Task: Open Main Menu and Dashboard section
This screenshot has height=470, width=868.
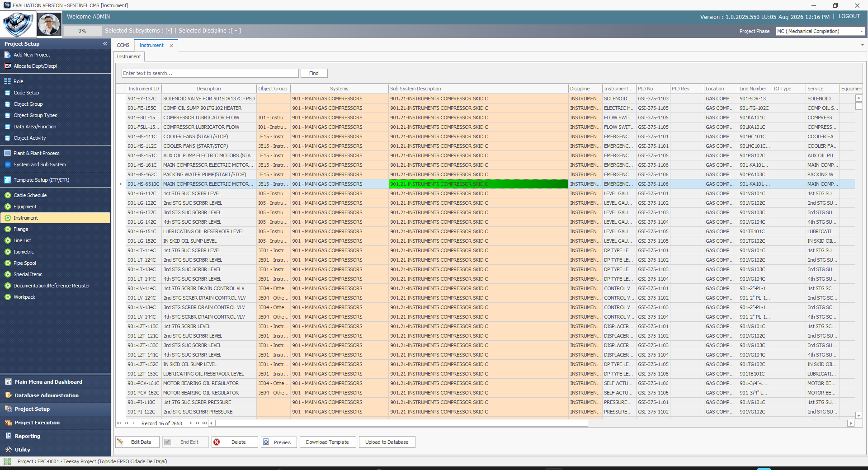Action: click(x=55, y=382)
